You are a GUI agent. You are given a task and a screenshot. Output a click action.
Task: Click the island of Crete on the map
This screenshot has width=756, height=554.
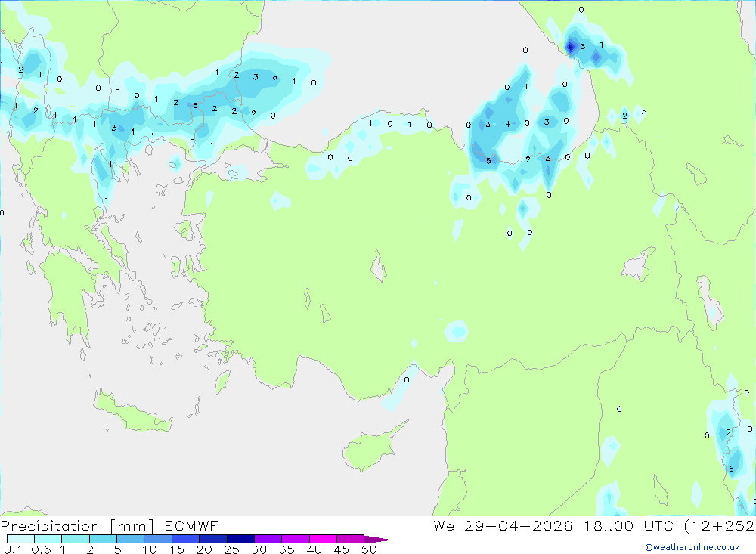tap(132, 411)
